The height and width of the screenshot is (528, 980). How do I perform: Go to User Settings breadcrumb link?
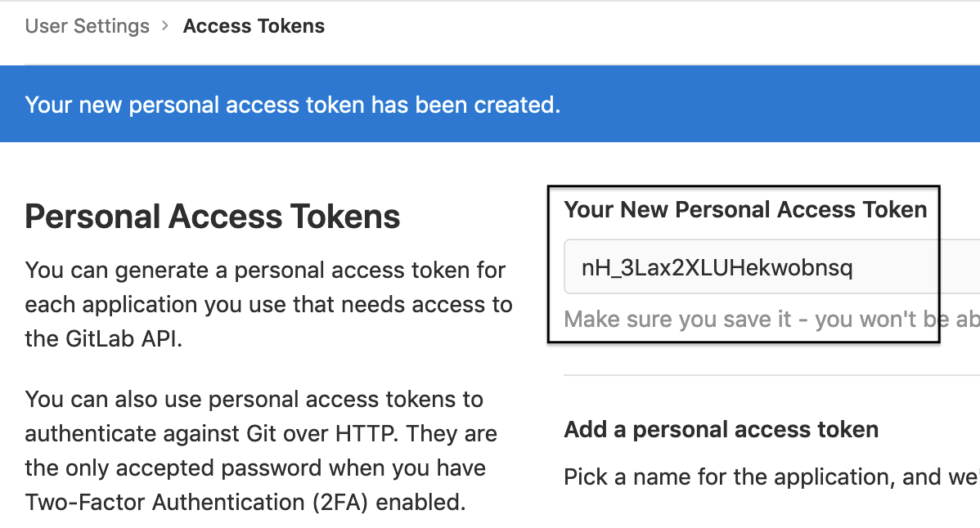(x=87, y=26)
